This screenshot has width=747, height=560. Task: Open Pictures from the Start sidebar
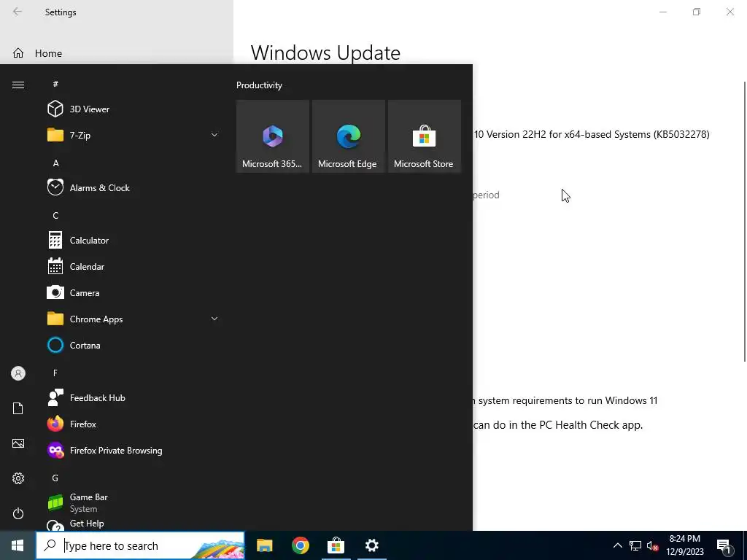tap(18, 443)
